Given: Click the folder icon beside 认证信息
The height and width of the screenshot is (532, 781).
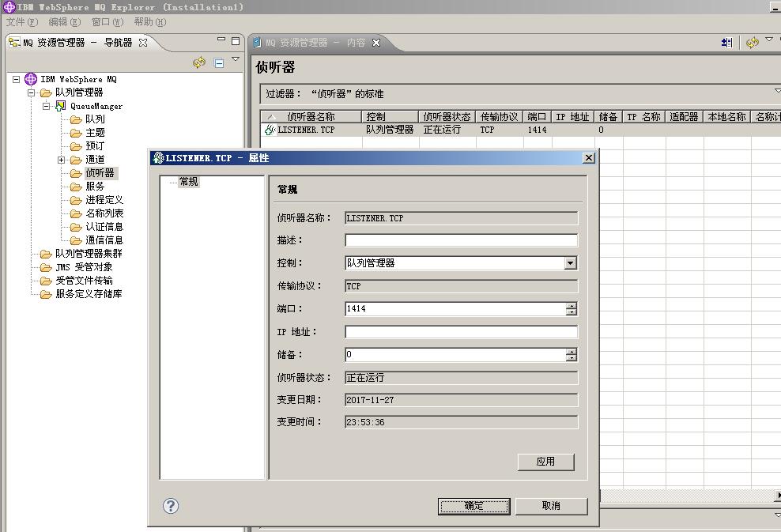Looking at the screenshot, I should coord(76,227).
